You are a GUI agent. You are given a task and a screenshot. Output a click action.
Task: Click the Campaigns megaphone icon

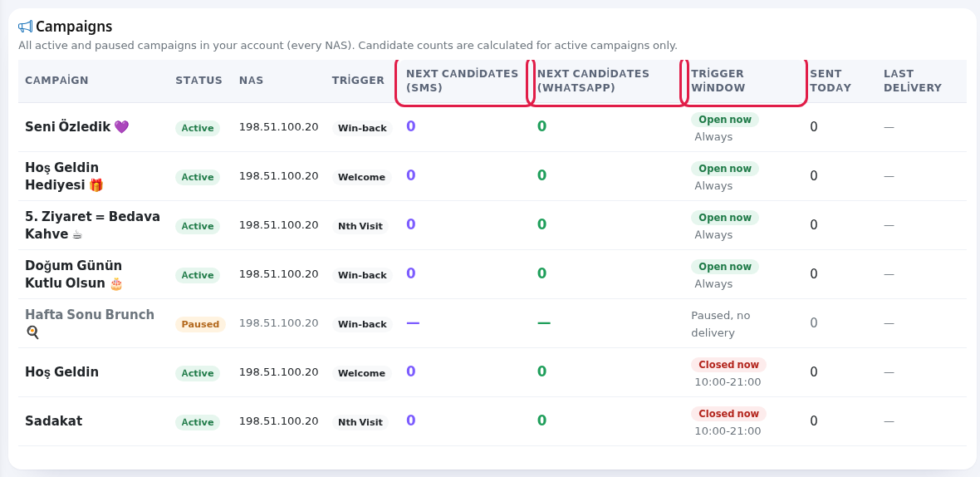coord(25,27)
